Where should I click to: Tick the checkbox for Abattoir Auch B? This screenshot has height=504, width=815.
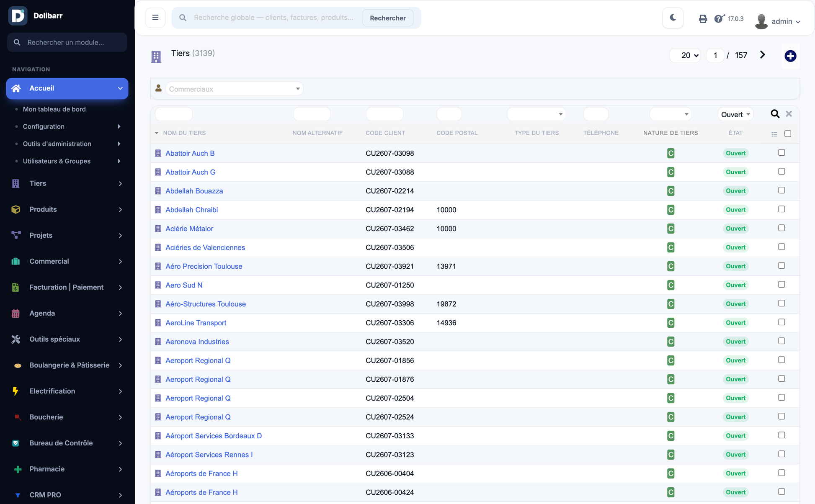[781, 153]
